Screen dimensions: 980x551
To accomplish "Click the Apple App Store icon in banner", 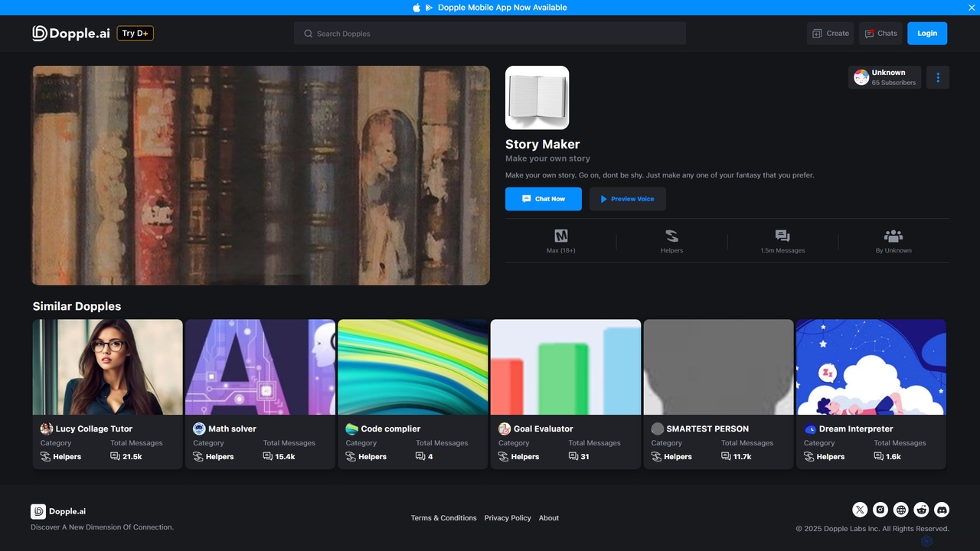I will point(416,8).
